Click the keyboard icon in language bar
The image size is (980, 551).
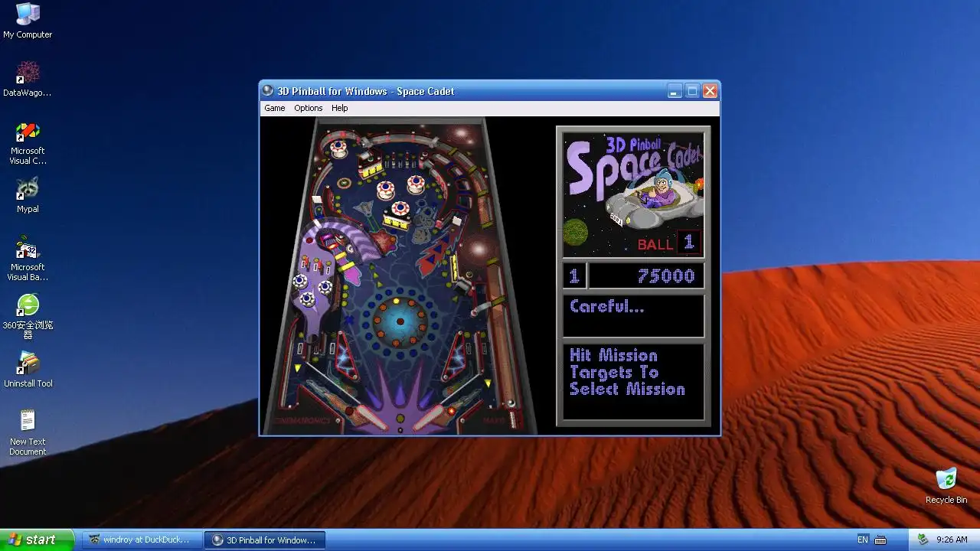click(x=880, y=540)
